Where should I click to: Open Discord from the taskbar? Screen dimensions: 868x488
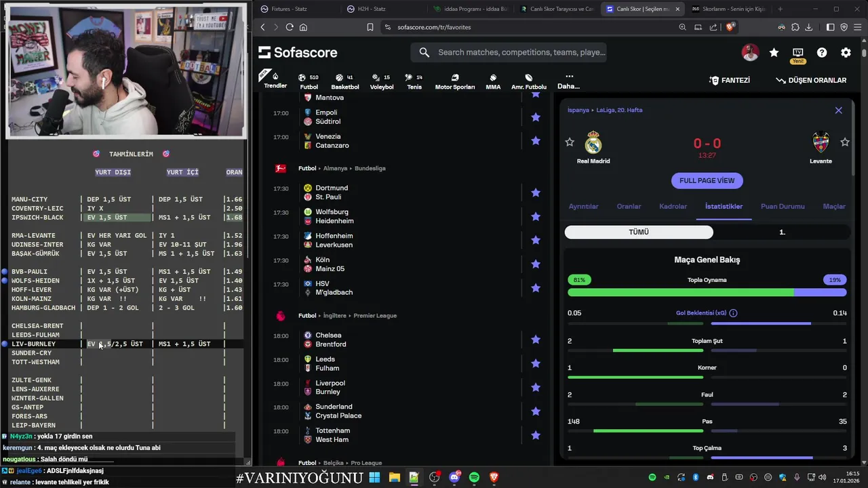pos(454,478)
